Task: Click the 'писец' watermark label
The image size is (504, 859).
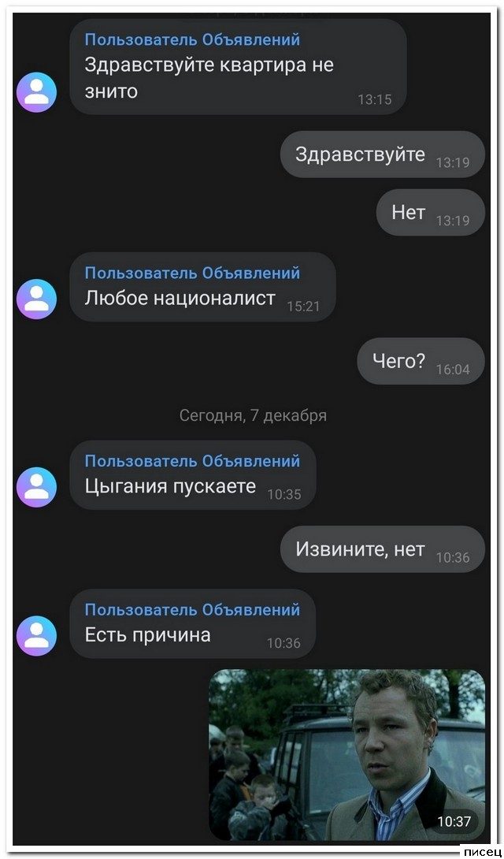Action: (x=483, y=852)
